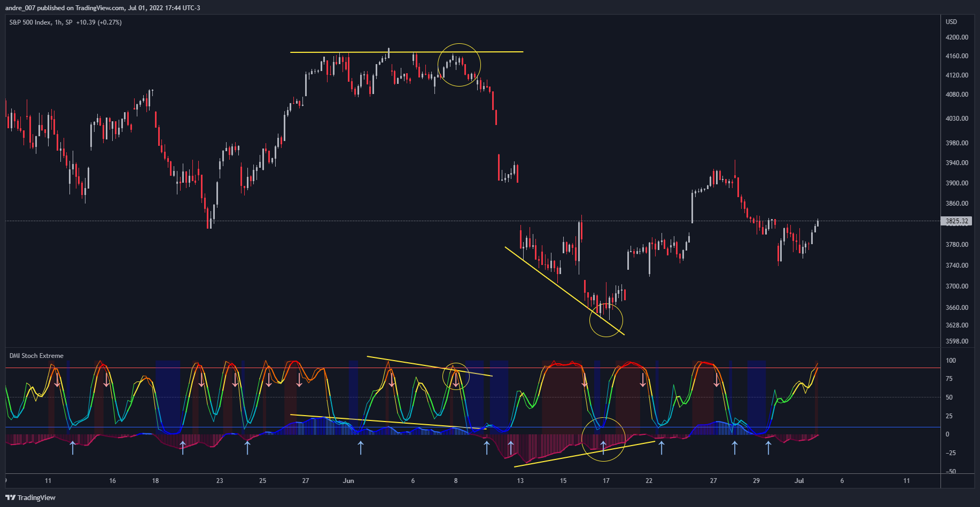
Task: Click the 4030.00 price axis label
Action: click(x=956, y=119)
